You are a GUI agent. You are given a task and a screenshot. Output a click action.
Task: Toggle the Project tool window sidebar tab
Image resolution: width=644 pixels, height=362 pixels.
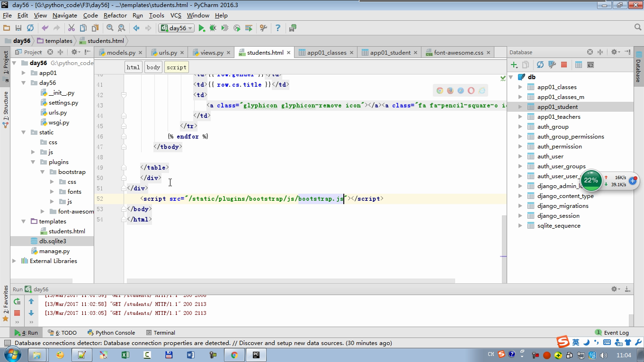(x=6, y=64)
